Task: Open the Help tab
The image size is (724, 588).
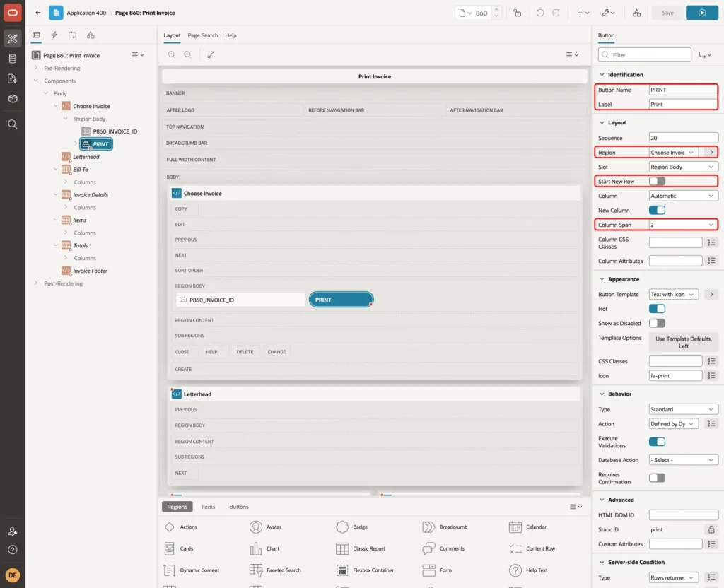Action: (230, 35)
